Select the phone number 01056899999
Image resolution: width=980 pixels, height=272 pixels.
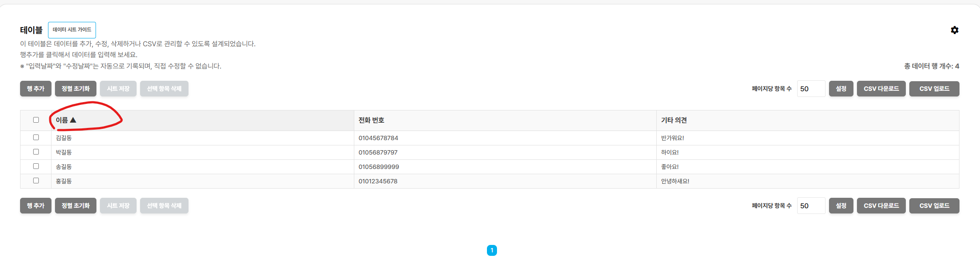379,167
